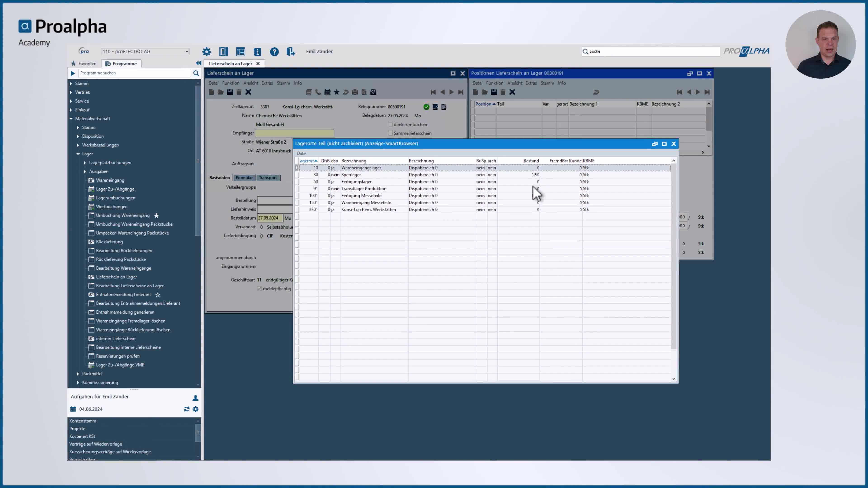Viewport: 868px width, 488px height.
Task: Open the settings gear in main toolbar
Action: tap(206, 52)
